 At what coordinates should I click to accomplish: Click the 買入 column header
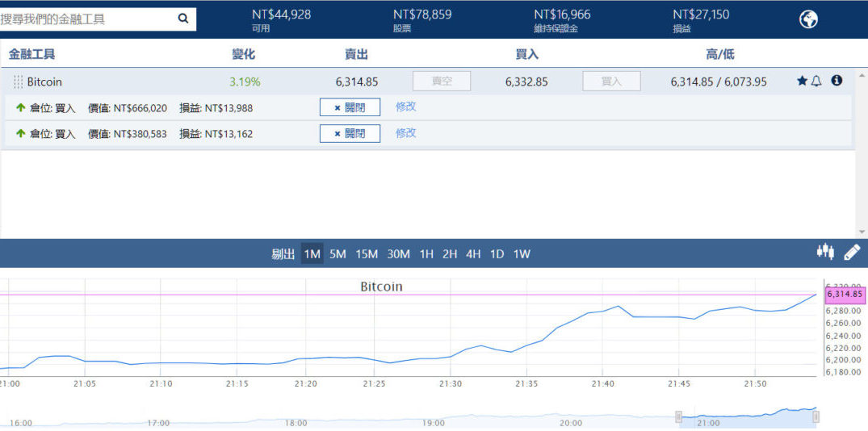coord(526,54)
